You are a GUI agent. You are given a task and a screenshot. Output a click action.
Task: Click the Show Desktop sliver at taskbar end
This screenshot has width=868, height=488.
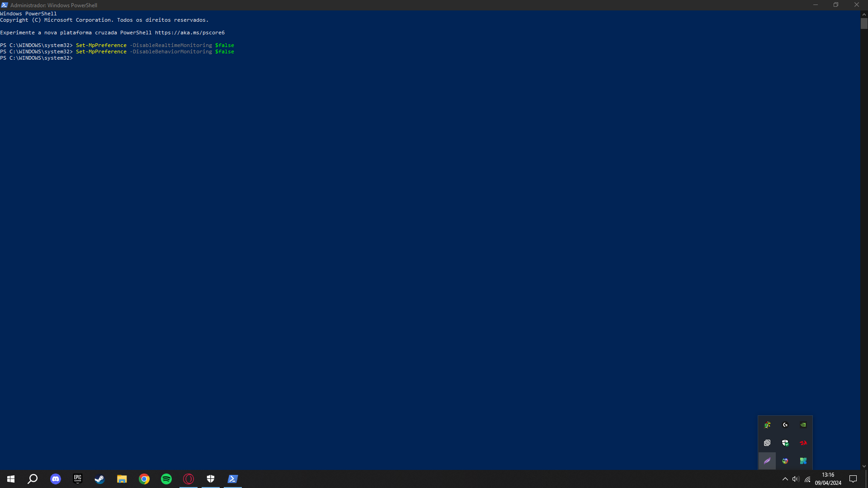[866, 479]
